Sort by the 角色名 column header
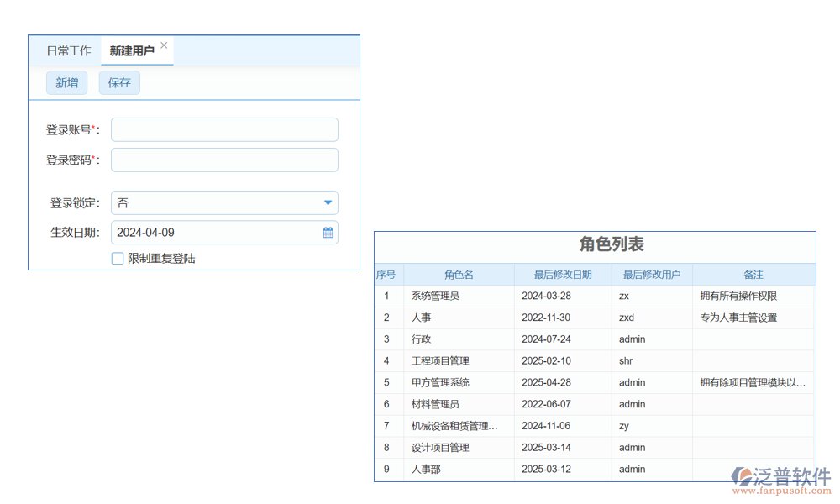The width and height of the screenshot is (840, 504). tap(459, 275)
